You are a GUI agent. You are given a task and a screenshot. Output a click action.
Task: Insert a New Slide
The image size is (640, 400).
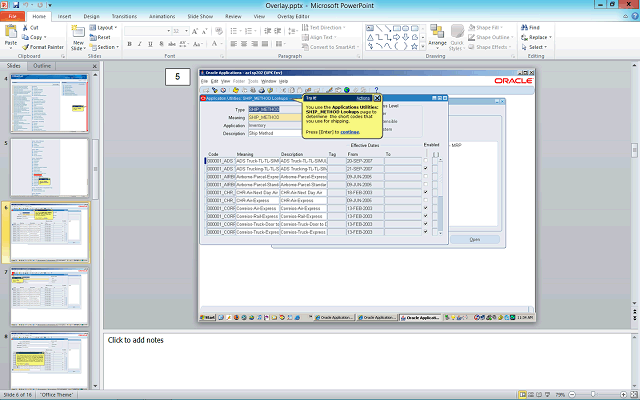[x=78, y=38]
